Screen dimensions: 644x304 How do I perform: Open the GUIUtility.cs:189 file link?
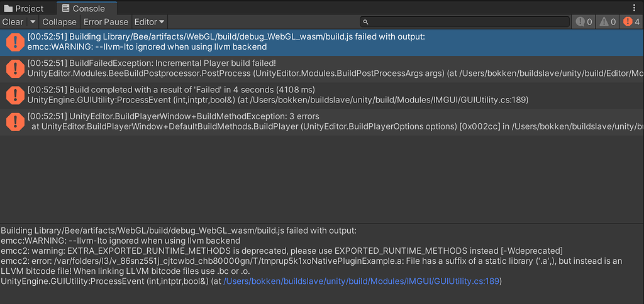pos(362,281)
